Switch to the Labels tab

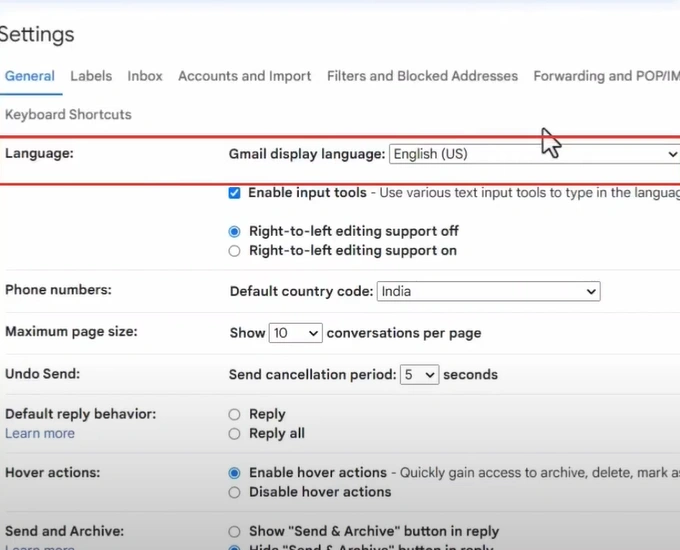[91, 76]
